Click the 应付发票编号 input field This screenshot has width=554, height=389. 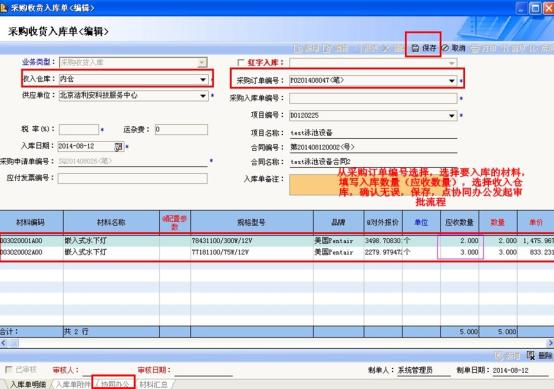pos(133,178)
